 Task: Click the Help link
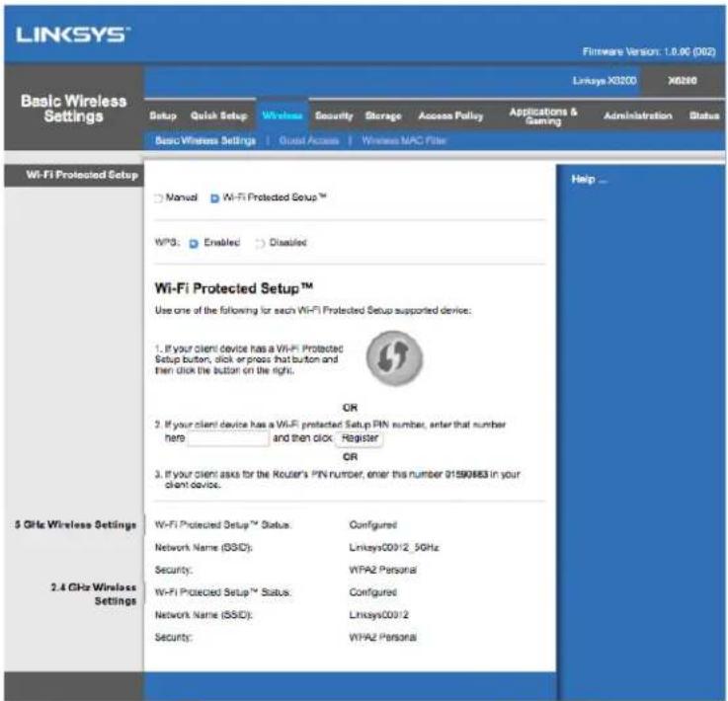[x=589, y=180]
